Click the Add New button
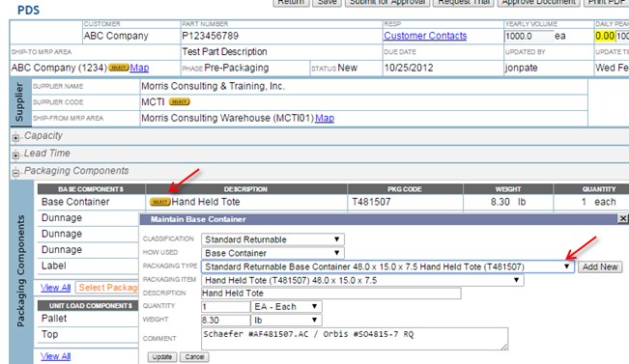 tap(600, 267)
